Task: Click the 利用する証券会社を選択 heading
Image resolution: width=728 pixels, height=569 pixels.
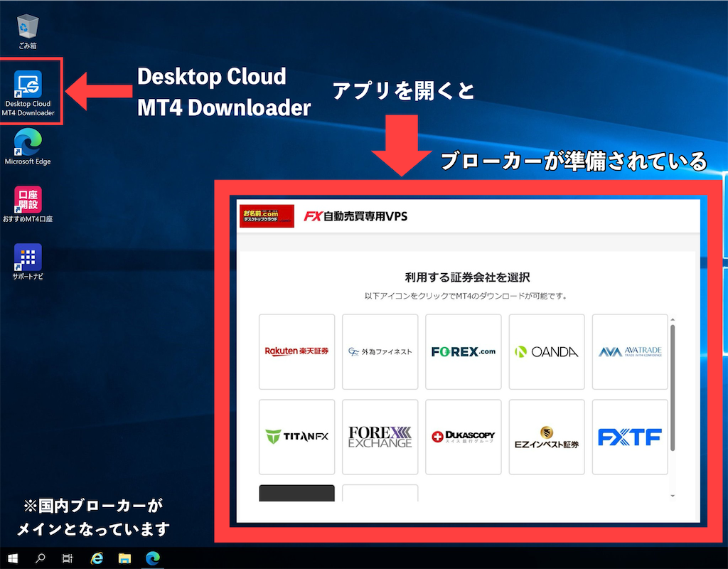Action: click(x=468, y=277)
